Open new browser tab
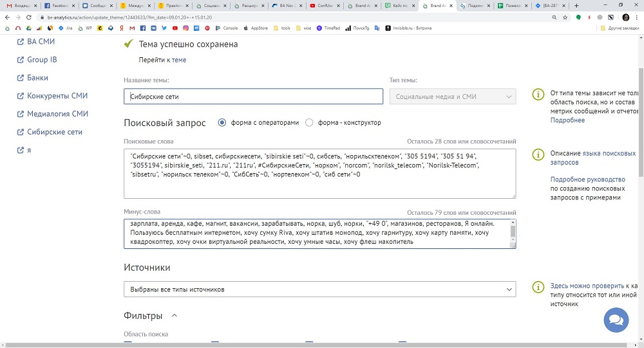Viewport: 644px width, 348px height. pyautogui.click(x=576, y=6)
